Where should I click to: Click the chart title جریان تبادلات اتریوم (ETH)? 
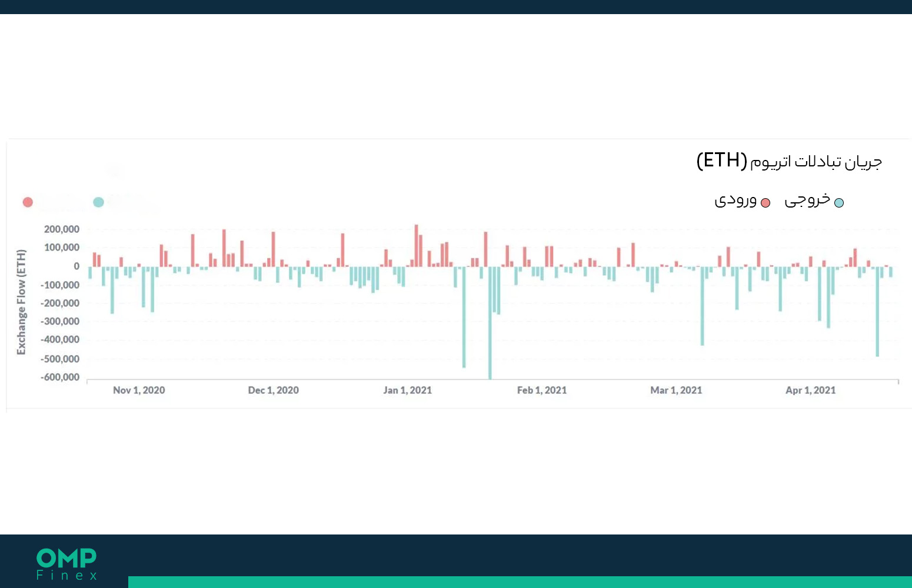click(x=789, y=161)
